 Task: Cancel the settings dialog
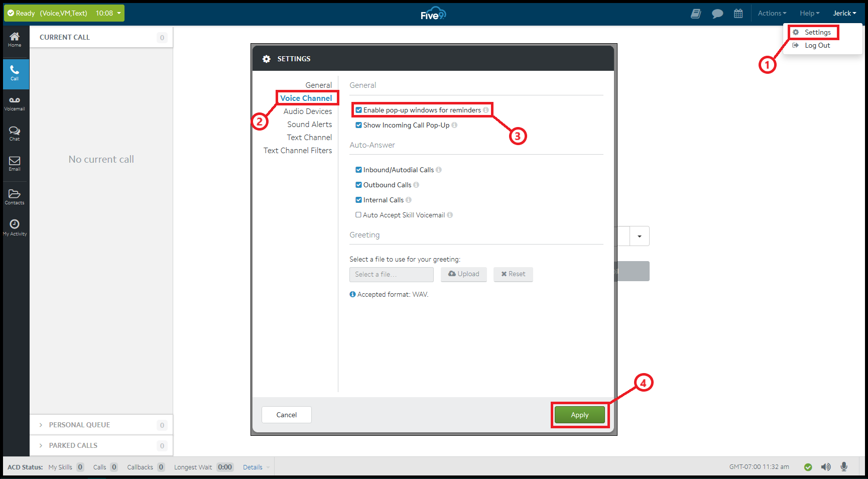coord(286,415)
